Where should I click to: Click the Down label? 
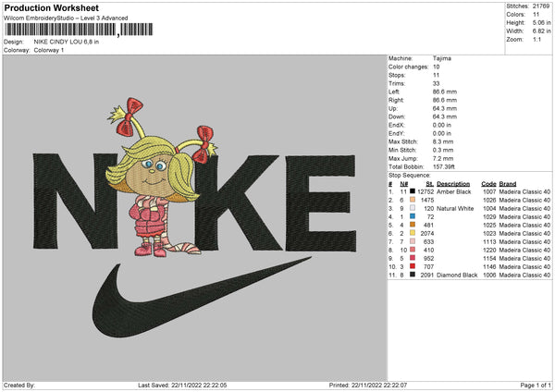[x=397, y=116]
